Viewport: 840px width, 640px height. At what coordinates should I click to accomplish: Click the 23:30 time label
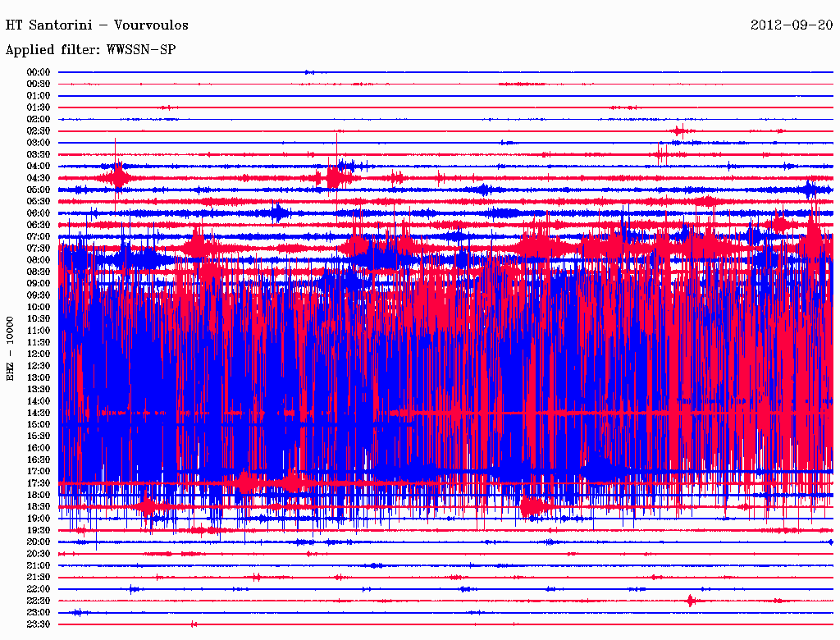[x=39, y=624]
